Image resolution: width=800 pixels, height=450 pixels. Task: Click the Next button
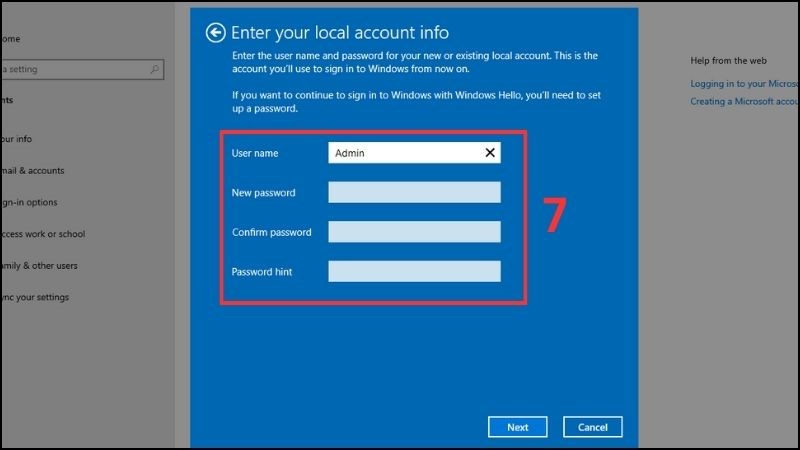pyautogui.click(x=517, y=427)
